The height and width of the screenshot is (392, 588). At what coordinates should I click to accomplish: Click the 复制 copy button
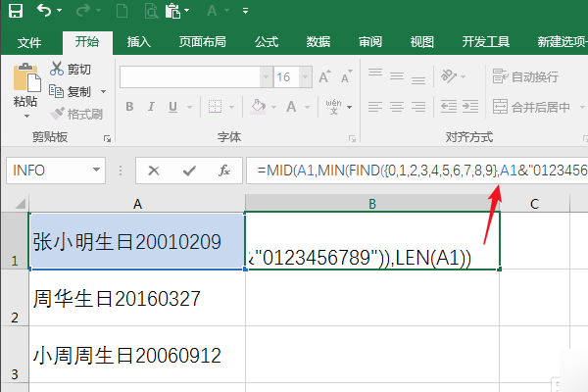[x=71, y=91]
